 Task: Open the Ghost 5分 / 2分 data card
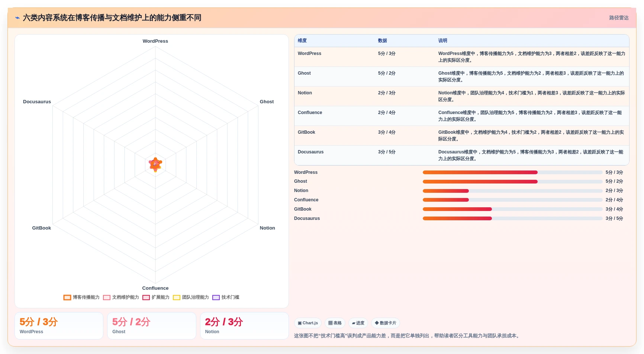click(152, 326)
